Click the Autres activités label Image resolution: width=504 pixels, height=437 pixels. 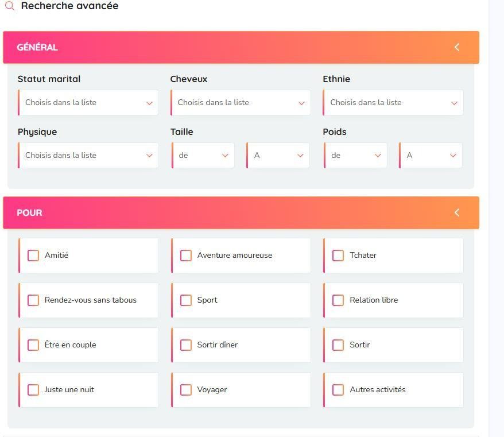pos(377,390)
